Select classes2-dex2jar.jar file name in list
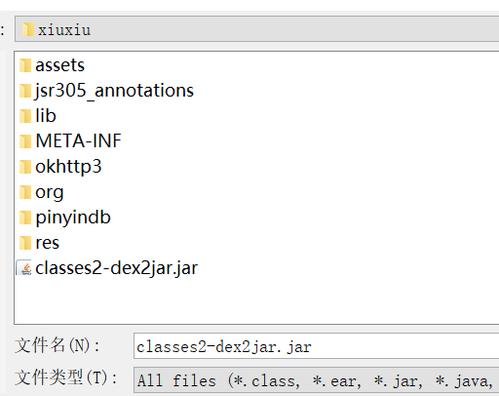The width and height of the screenshot is (499, 396). pos(116,268)
